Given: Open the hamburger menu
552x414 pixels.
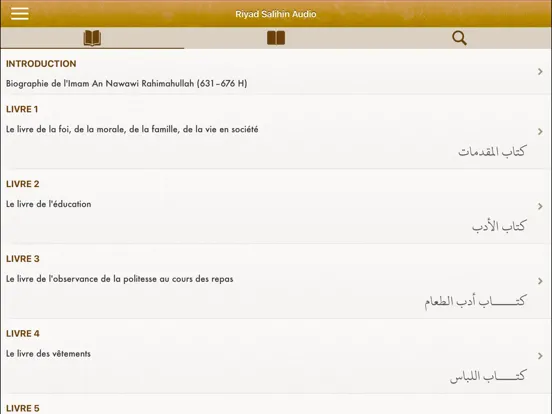Looking at the screenshot, I should [x=20, y=14].
